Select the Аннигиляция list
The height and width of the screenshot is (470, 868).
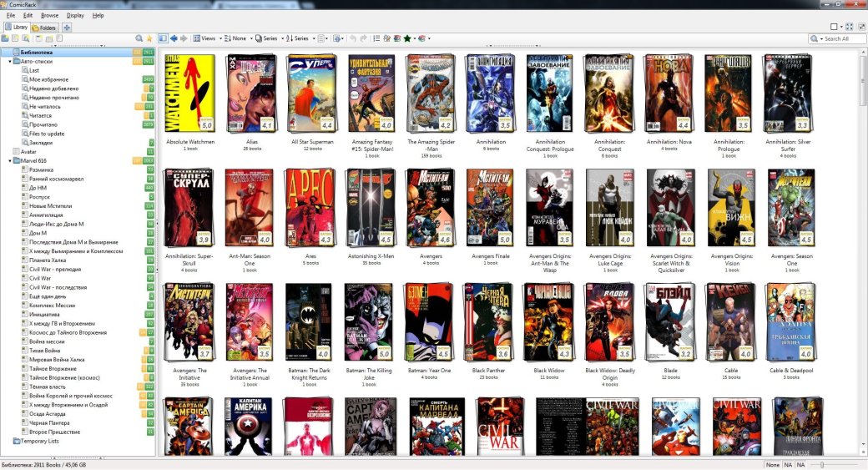[x=46, y=215]
